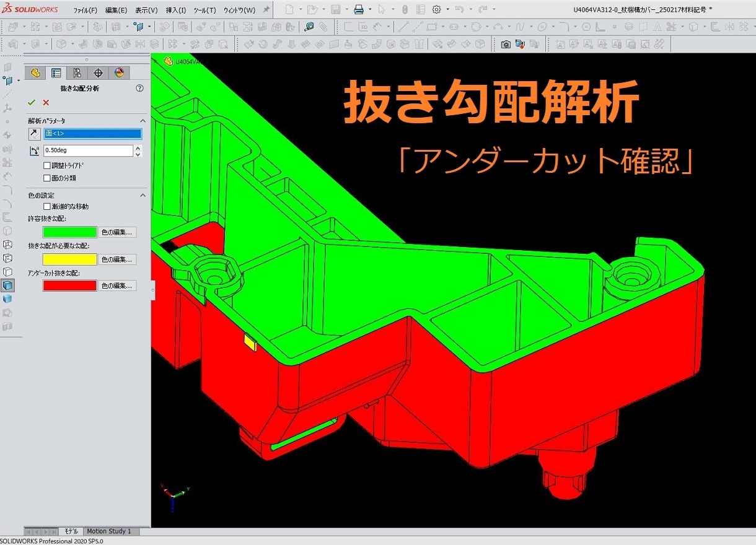Open 編集(E) menu

point(116,11)
